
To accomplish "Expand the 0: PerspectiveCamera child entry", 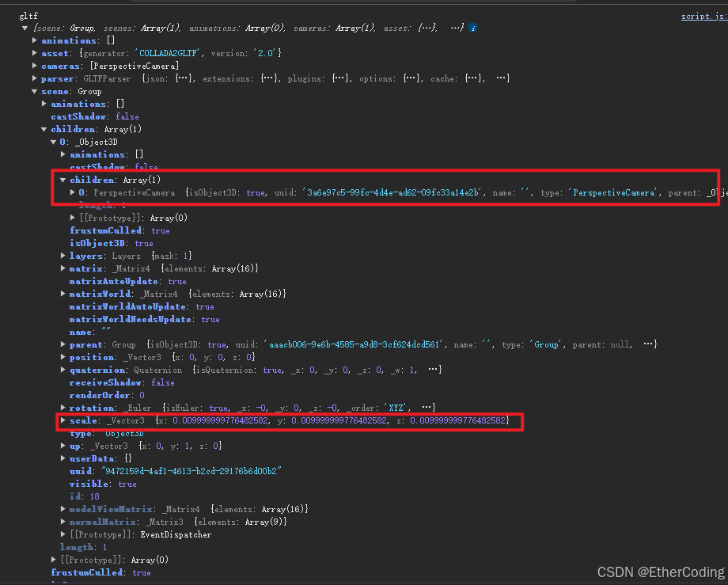I will [73, 192].
